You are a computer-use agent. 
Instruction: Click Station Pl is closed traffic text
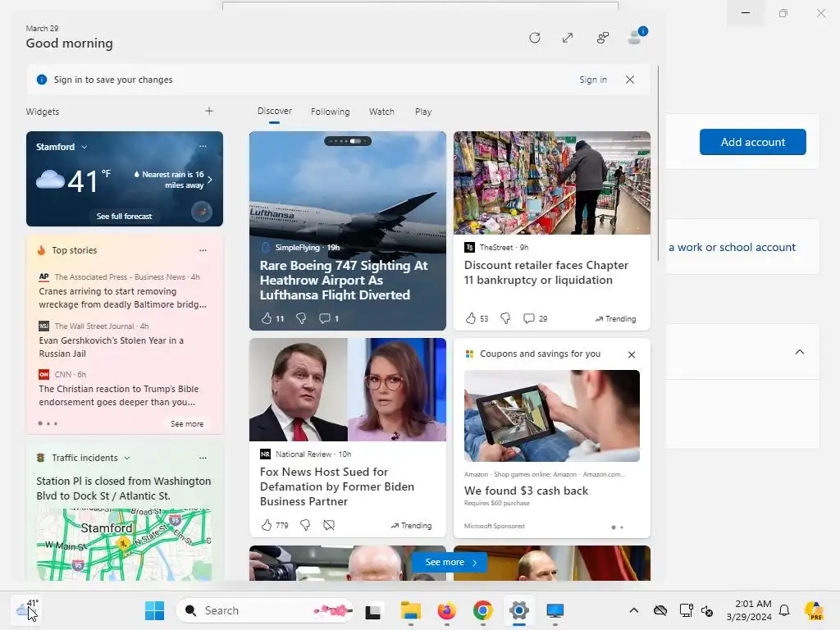124,489
